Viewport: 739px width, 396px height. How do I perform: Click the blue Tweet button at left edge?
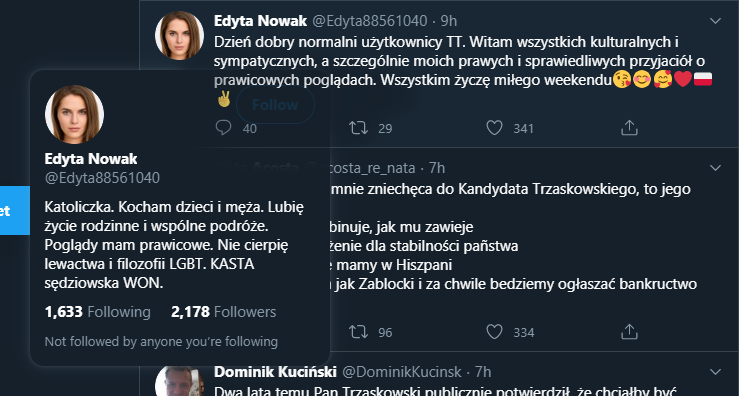pyautogui.click(x=15, y=210)
